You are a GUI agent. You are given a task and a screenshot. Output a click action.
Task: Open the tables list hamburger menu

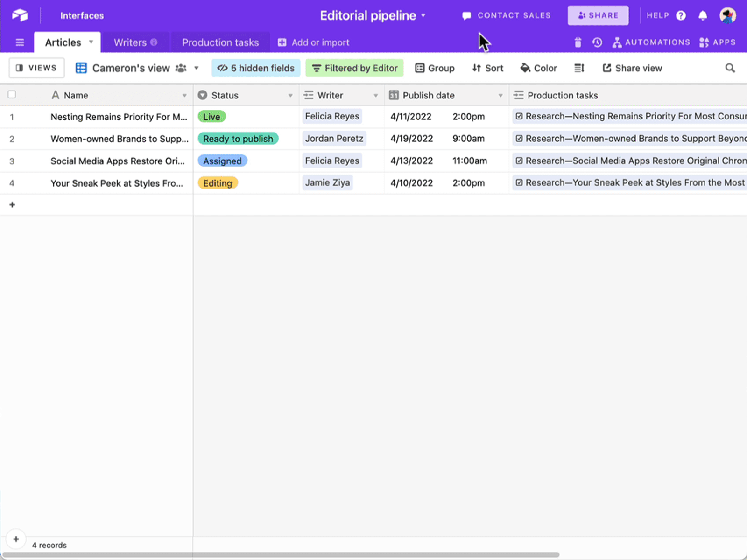coord(20,42)
